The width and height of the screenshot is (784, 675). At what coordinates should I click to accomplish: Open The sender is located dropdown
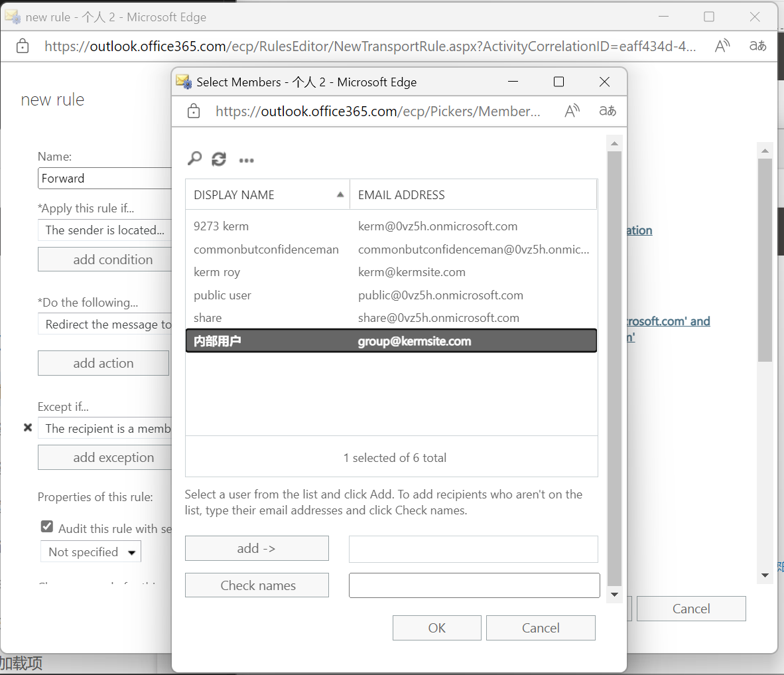click(x=105, y=230)
